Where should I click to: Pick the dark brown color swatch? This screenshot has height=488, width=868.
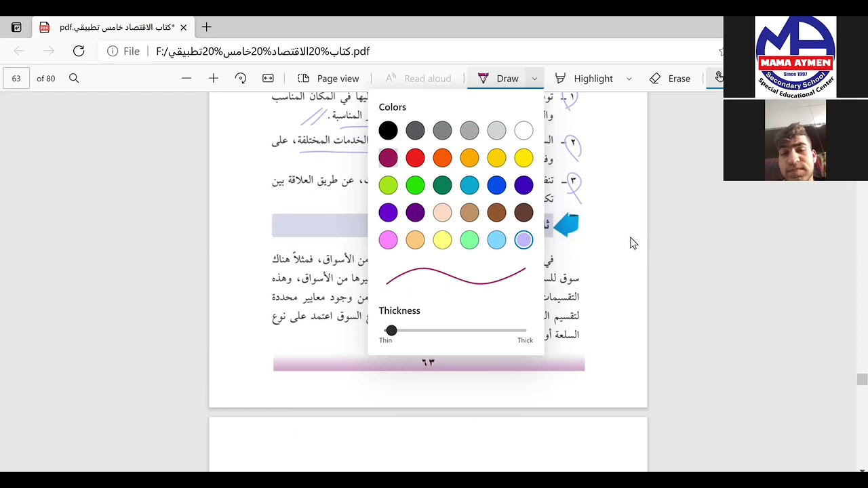pyautogui.click(x=524, y=212)
